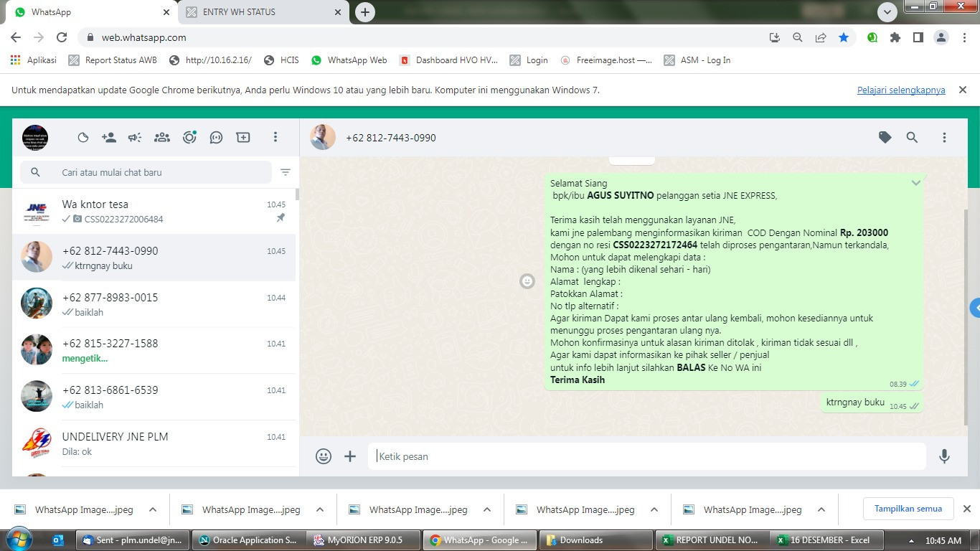Switch to MyORION ERP 9.0.5 taskbar item
The width and height of the screenshot is (980, 551).
364,540
